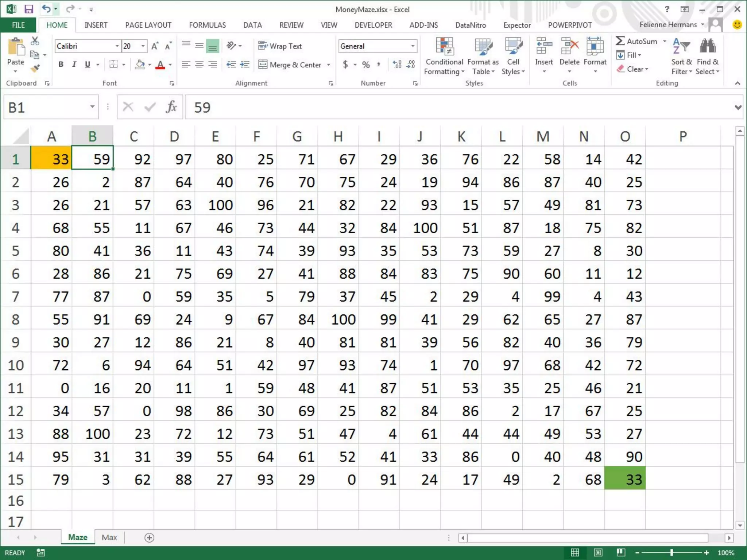747x560 pixels.
Task: Toggle Wrap Text on
Action: (280, 46)
